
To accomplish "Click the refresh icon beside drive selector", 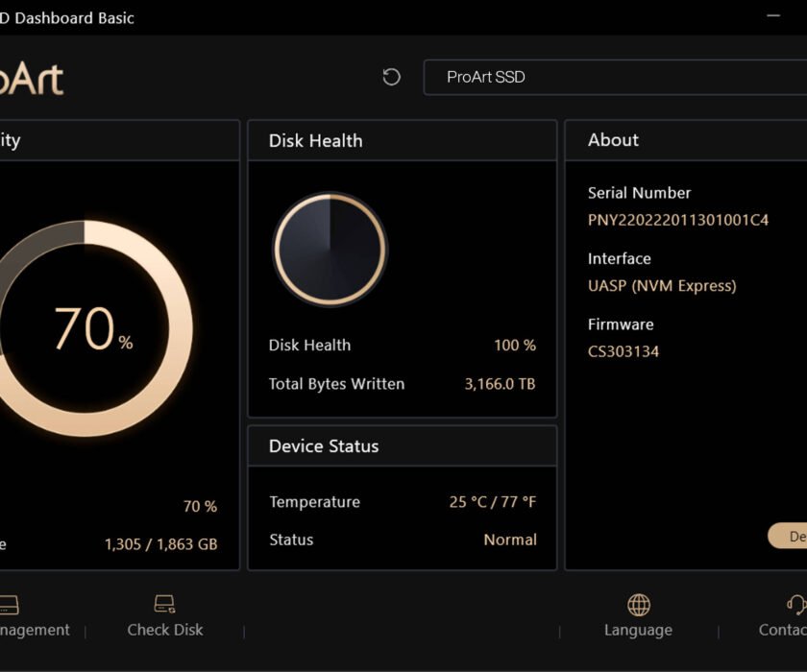I will click(392, 77).
